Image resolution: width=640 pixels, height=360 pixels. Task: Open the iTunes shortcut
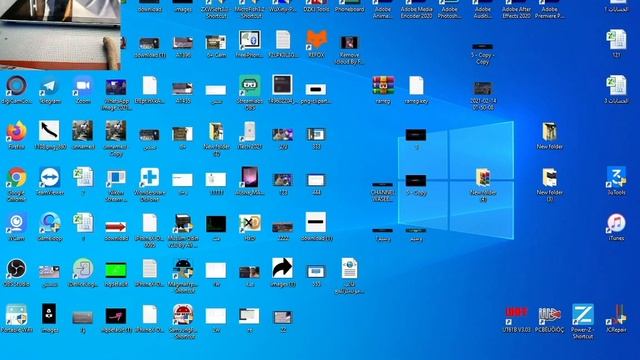point(616,224)
